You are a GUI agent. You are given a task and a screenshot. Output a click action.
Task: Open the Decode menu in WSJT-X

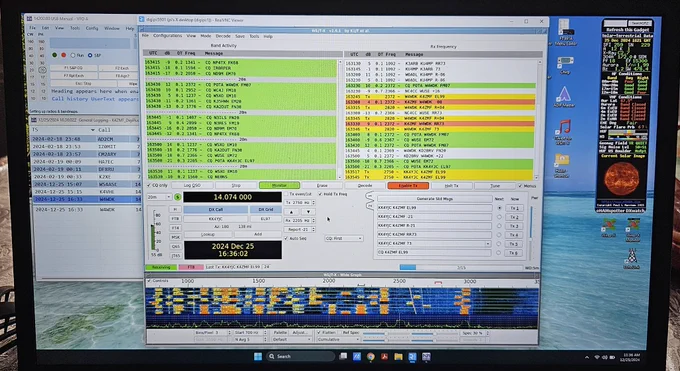[223, 36]
